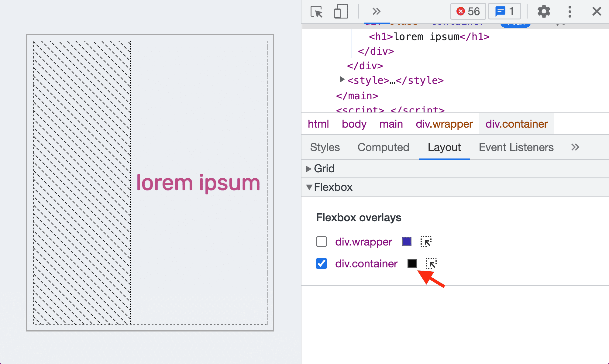Click the div.container color swatch
609x364 pixels.
(412, 263)
